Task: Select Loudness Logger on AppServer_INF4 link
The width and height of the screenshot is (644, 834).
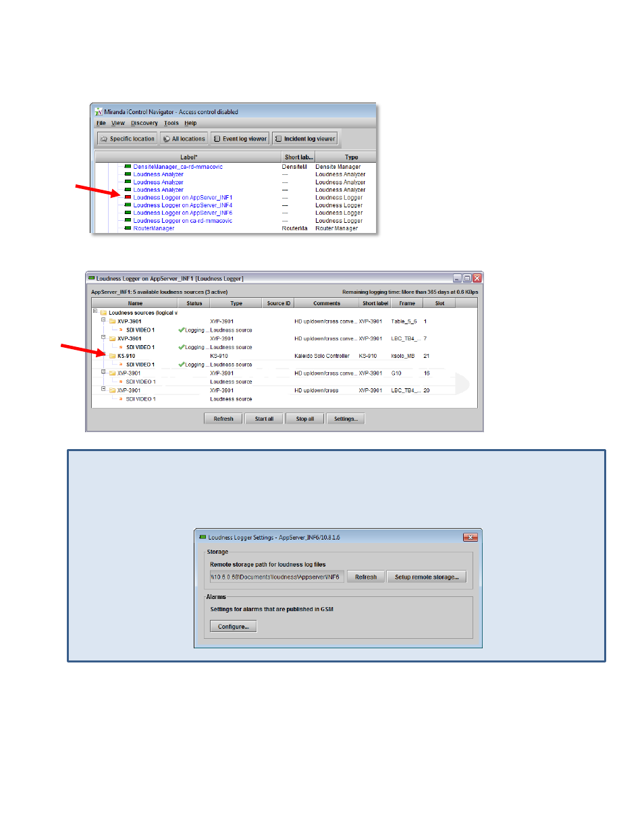Action: [183, 205]
